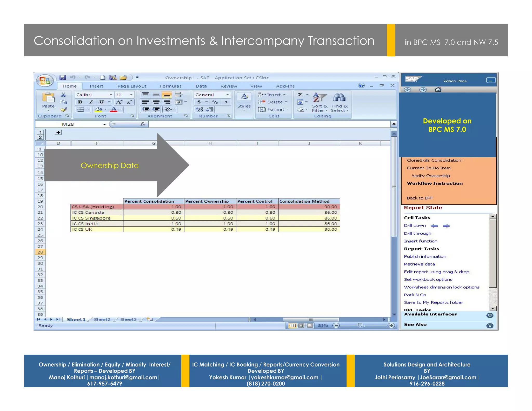Viewport: 532px width, 411px height.
Task: Switch to Normal view in status bar
Action: [x=292, y=326]
